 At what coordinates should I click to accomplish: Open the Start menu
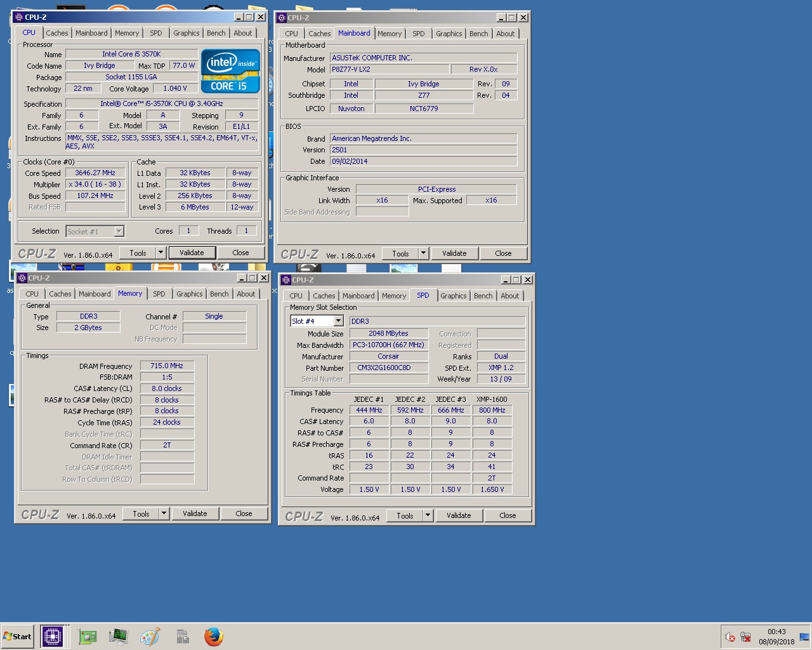(x=17, y=637)
